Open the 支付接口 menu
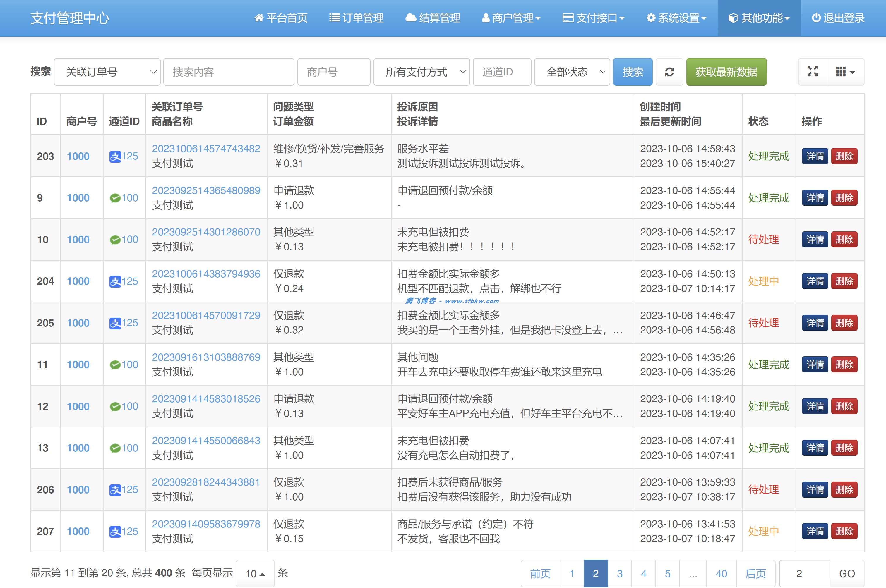Viewport: 886px width, 588px height. pos(593,18)
